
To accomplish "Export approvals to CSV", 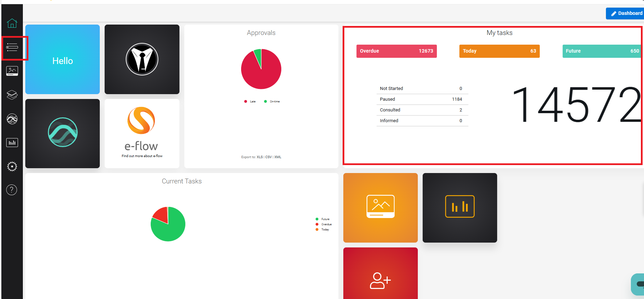I will click(268, 157).
